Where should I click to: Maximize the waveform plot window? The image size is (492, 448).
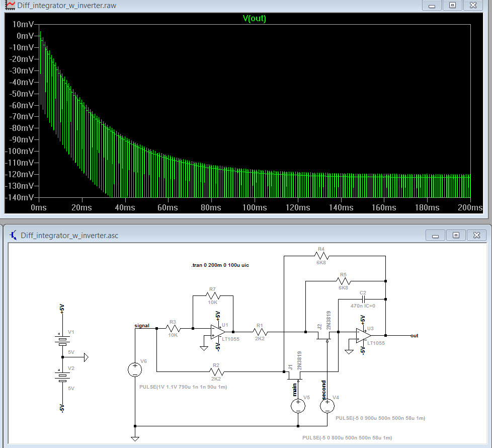click(452, 5)
